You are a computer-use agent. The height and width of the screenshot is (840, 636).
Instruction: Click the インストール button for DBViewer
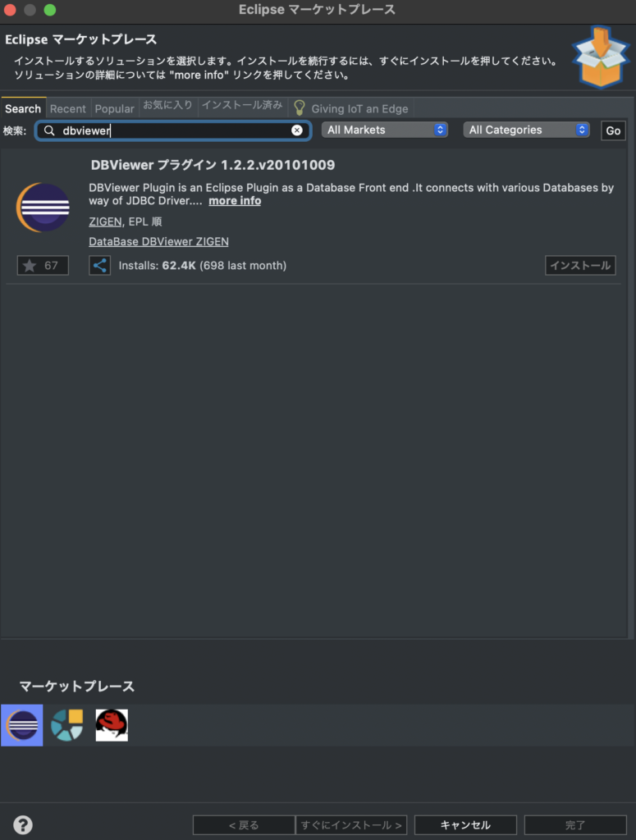580,265
